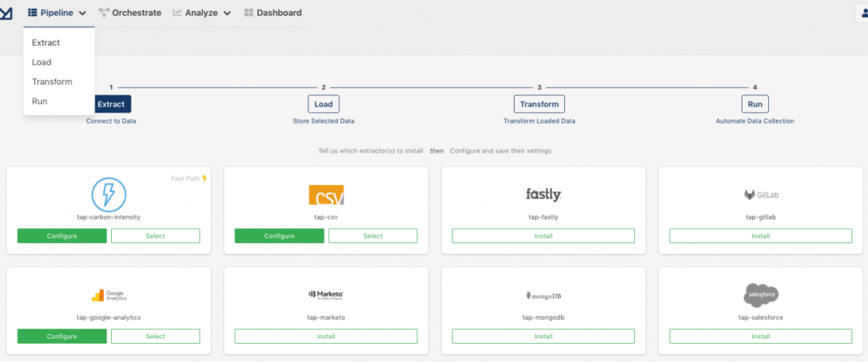Click the Salesforce cloud logo
This screenshot has width=868, height=362.
point(761,294)
